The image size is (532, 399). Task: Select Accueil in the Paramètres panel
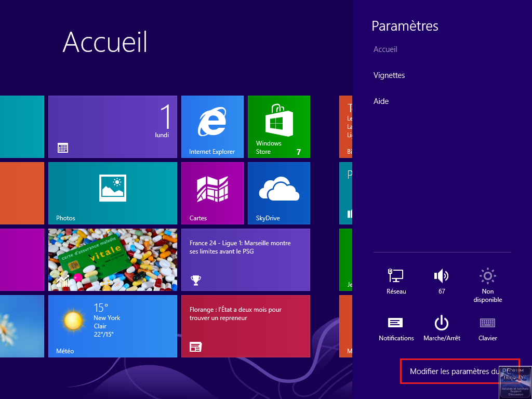(x=385, y=49)
